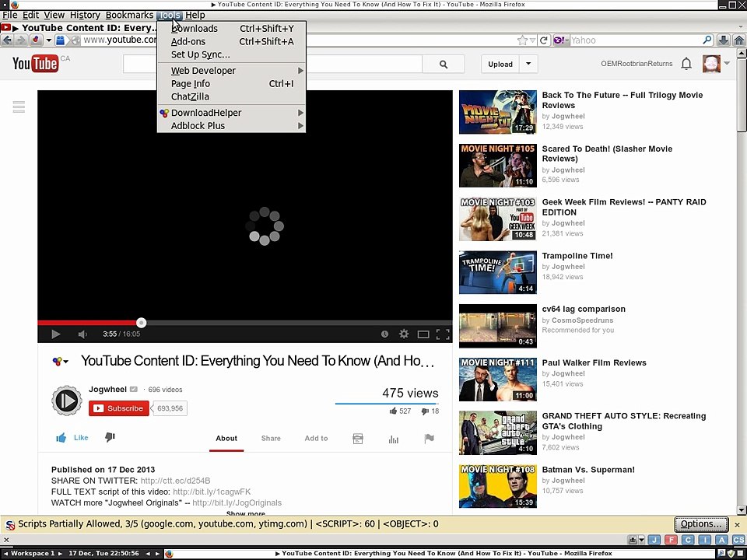Open the Tools menu in the menu bar
The width and height of the screenshot is (747, 560).
click(x=169, y=16)
